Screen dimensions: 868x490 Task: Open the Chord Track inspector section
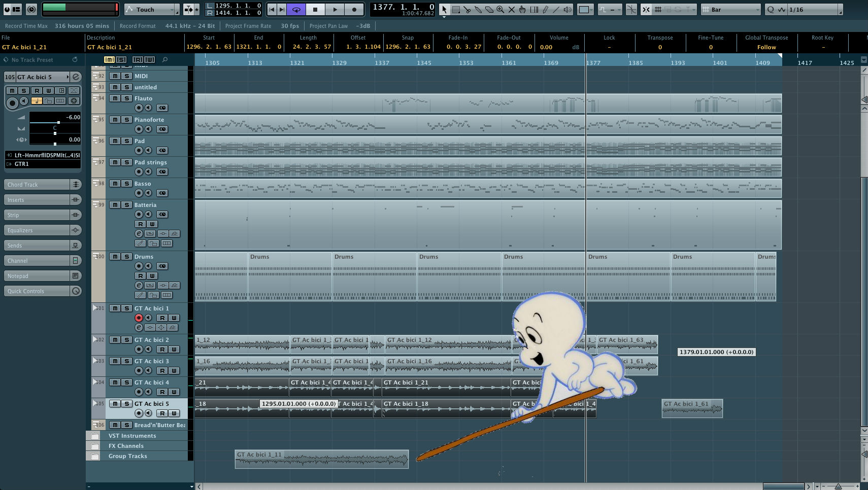(x=43, y=185)
